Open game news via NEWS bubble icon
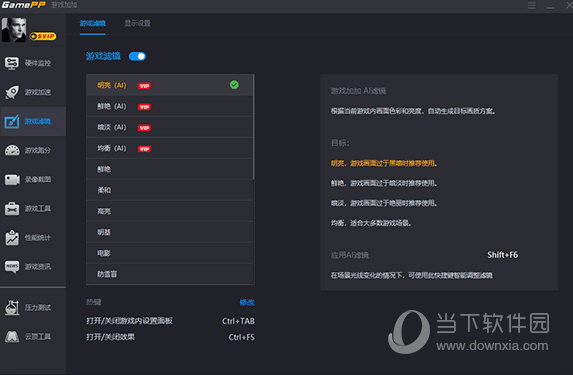This screenshot has width=573, height=375. click(12, 266)
